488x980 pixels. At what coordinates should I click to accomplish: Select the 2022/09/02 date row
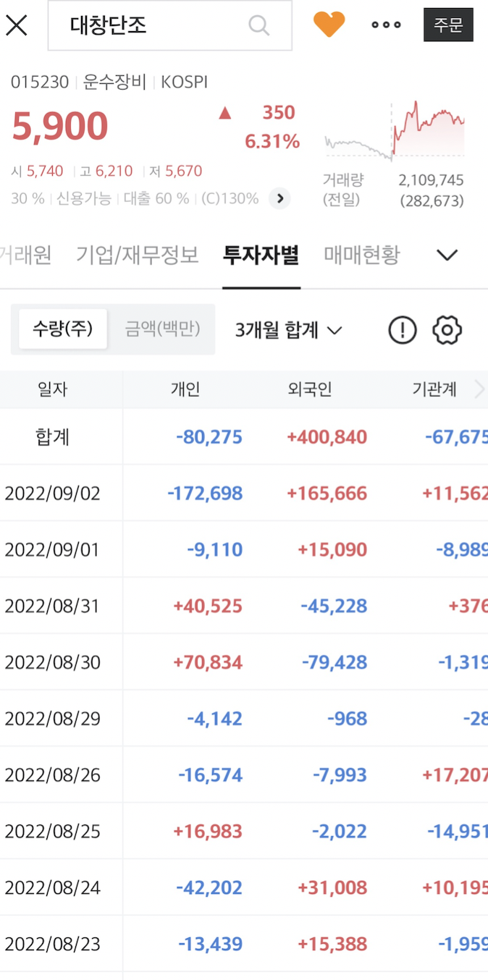[x=244, y=494]
